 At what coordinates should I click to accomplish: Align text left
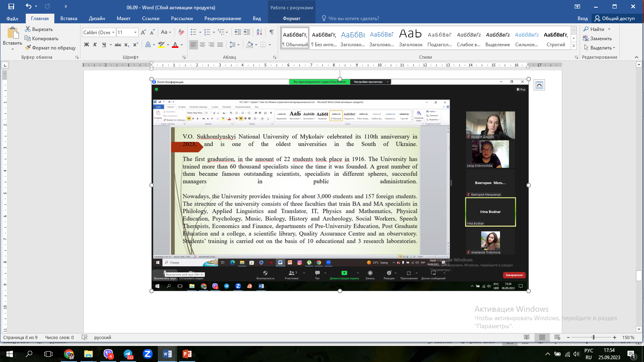click(194, 45)
